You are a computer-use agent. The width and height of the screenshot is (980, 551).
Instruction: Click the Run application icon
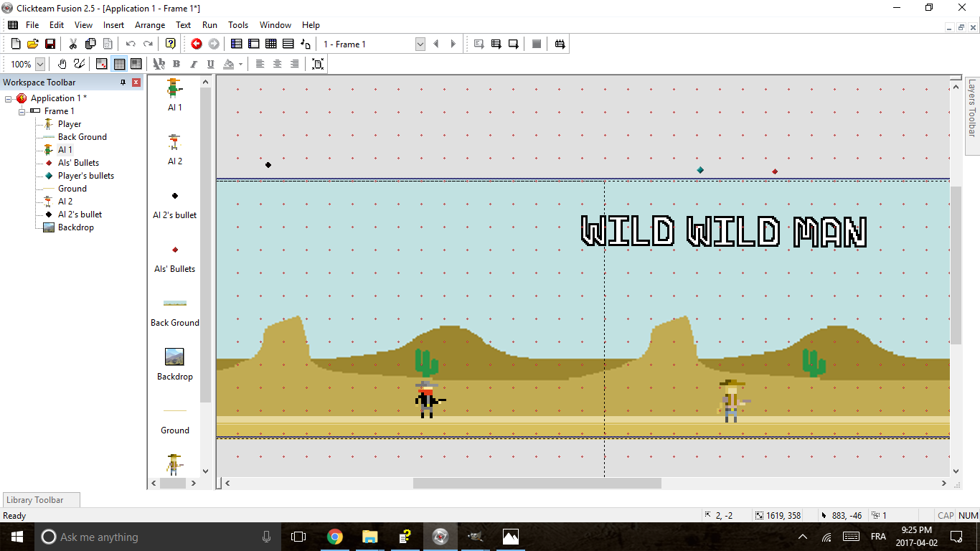coord(496,44)
